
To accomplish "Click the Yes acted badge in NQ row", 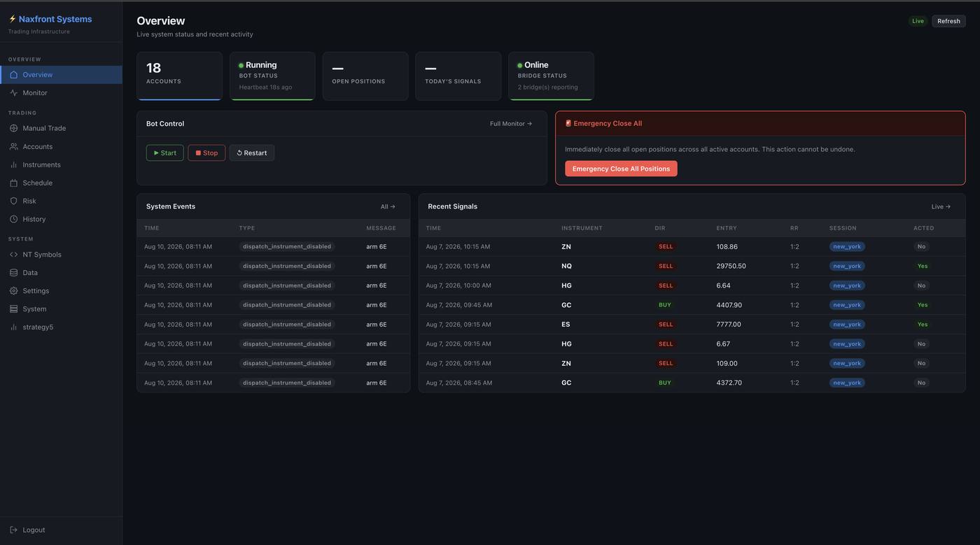I will pos(923,267).
